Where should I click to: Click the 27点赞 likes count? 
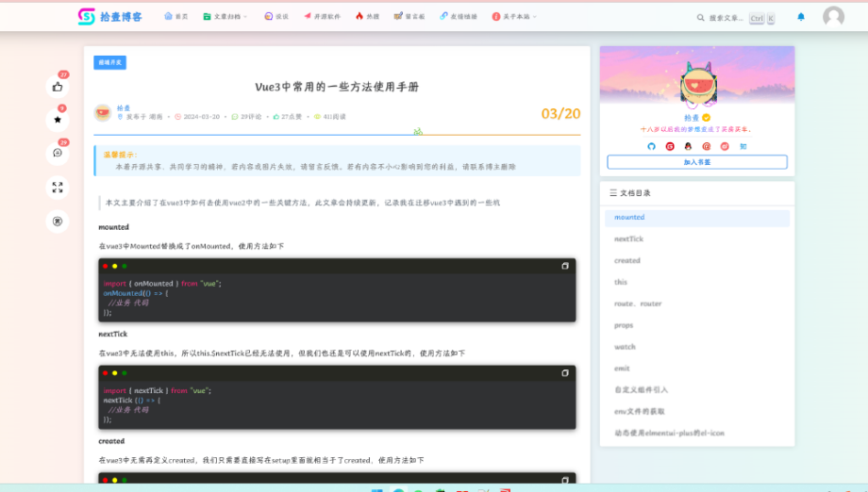288,117
